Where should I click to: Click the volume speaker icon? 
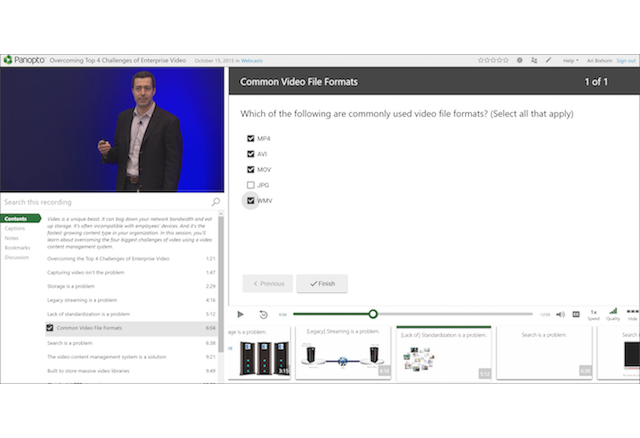(x=560, y=314)
